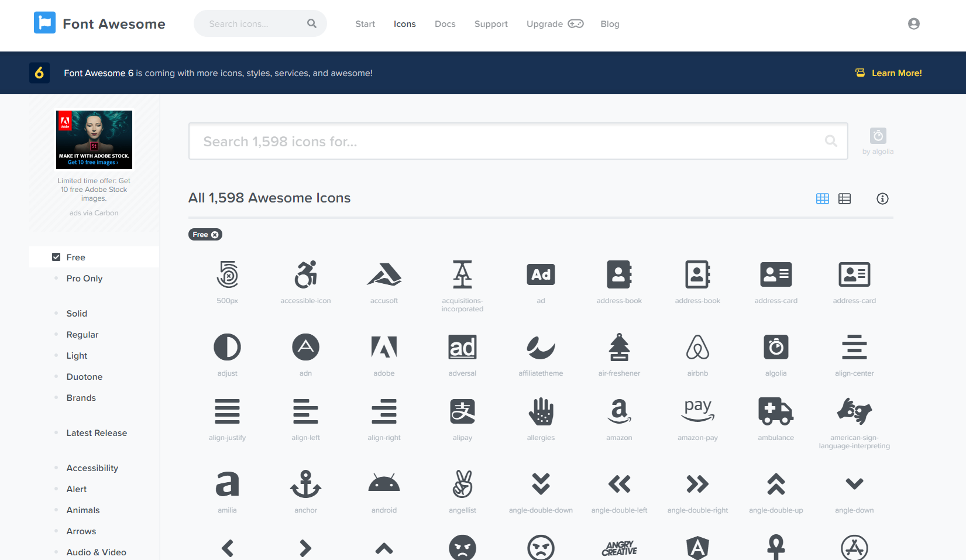Open the affiliatetheme icon
Image resolution: width=966 pixels, height=560 pixels.
(541, 348)
